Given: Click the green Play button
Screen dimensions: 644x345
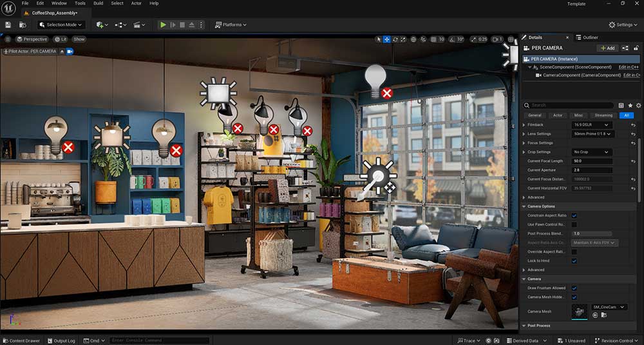Looking at the screenshot, I should click(163, 25).
